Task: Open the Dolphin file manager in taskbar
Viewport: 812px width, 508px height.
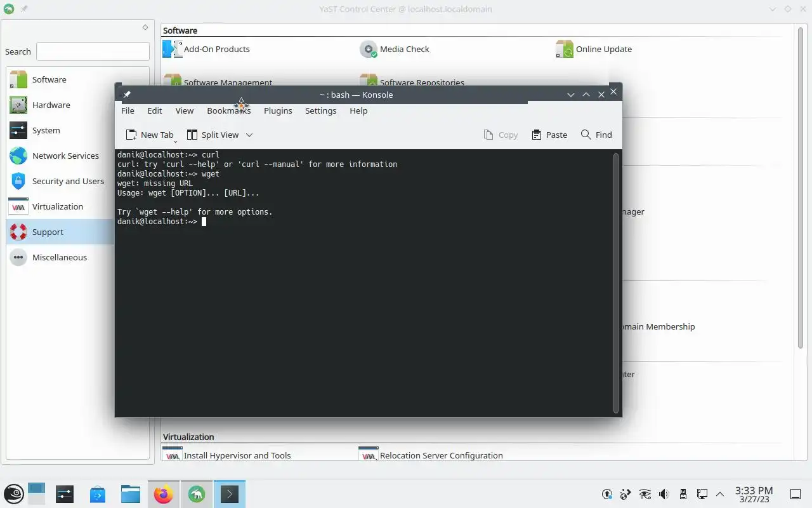Action: tap(131, 494)
